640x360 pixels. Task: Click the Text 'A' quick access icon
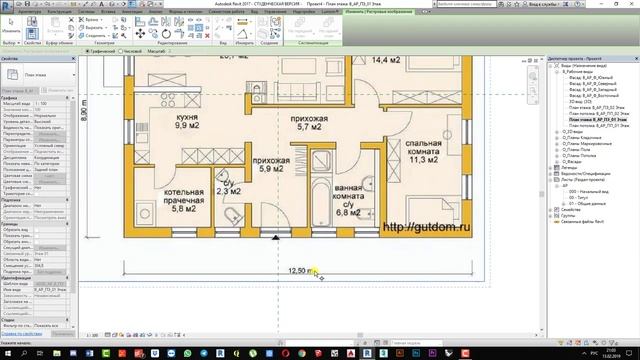click(102, 4)
